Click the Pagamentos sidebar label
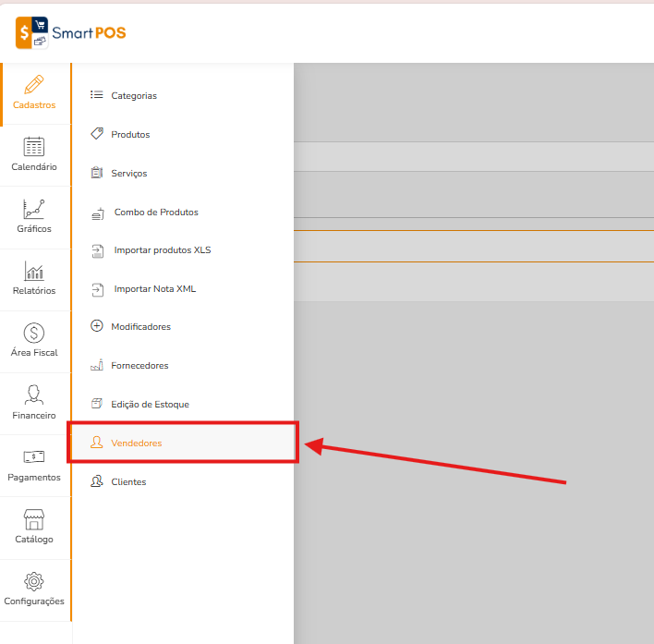 click(x=34, y=477)
